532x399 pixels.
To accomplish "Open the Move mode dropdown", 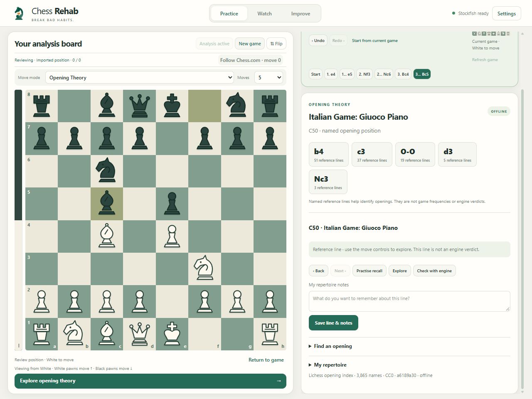I will click(140, 77).
